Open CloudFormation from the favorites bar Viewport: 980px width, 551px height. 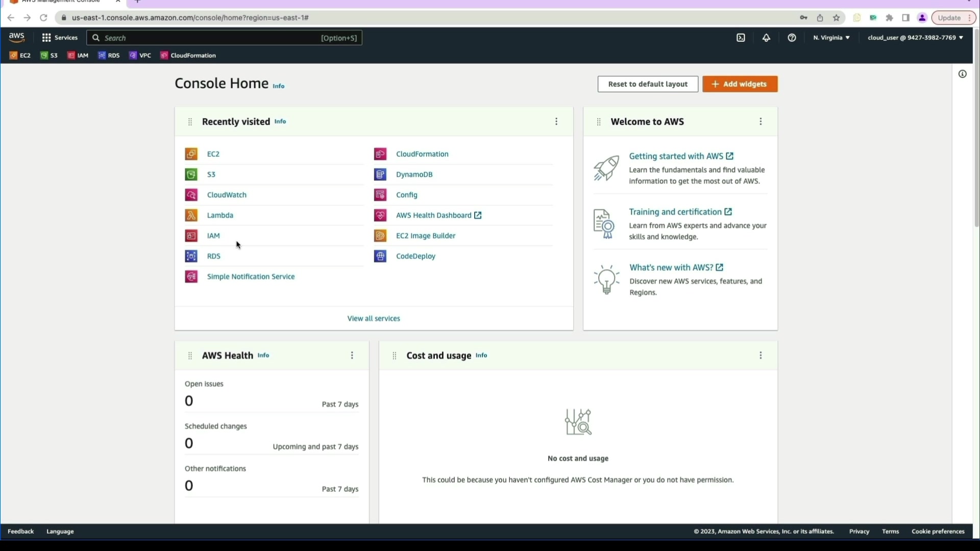(x=188, y=56)
